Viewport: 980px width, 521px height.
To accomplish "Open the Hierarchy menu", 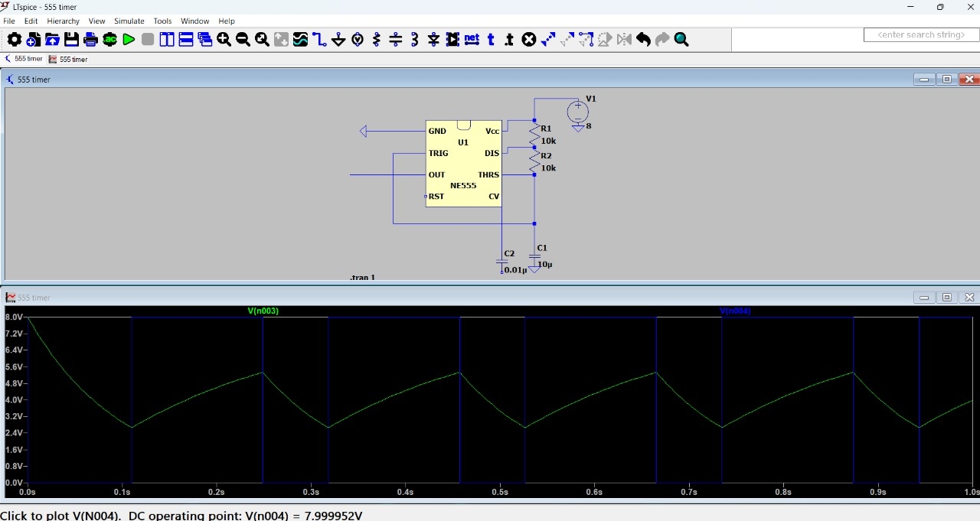I will point(63,21).
